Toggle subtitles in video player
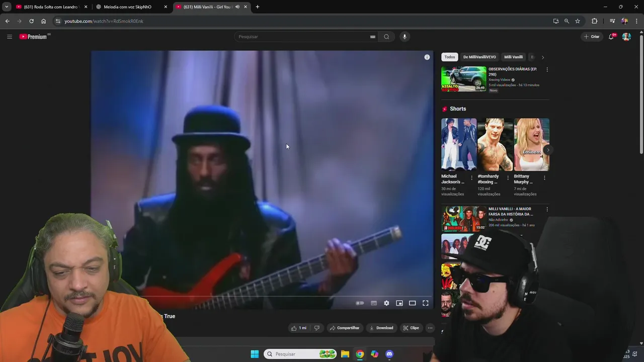The image size is (644, 362). click(x=374, y=303)
